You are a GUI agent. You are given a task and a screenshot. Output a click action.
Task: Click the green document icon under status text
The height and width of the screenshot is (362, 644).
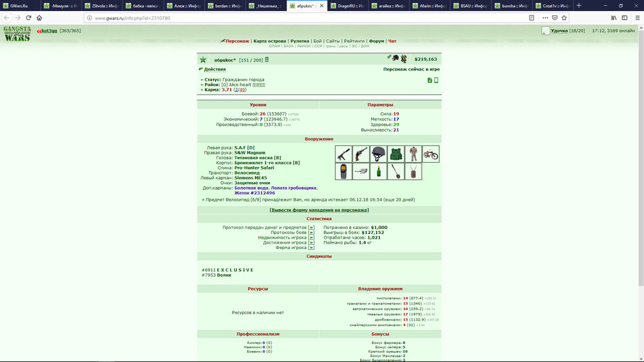click(x=429, y=80)
